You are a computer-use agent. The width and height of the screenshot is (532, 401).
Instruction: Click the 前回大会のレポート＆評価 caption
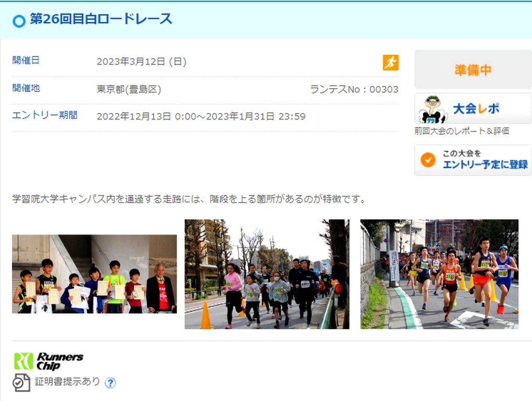(462, 131)
